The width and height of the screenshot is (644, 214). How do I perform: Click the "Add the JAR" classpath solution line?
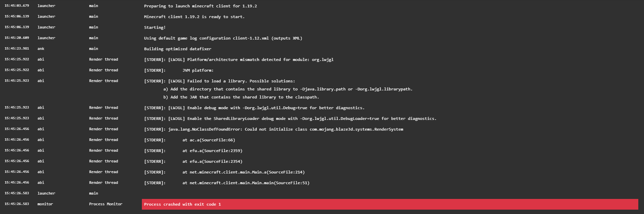[241, 97]
